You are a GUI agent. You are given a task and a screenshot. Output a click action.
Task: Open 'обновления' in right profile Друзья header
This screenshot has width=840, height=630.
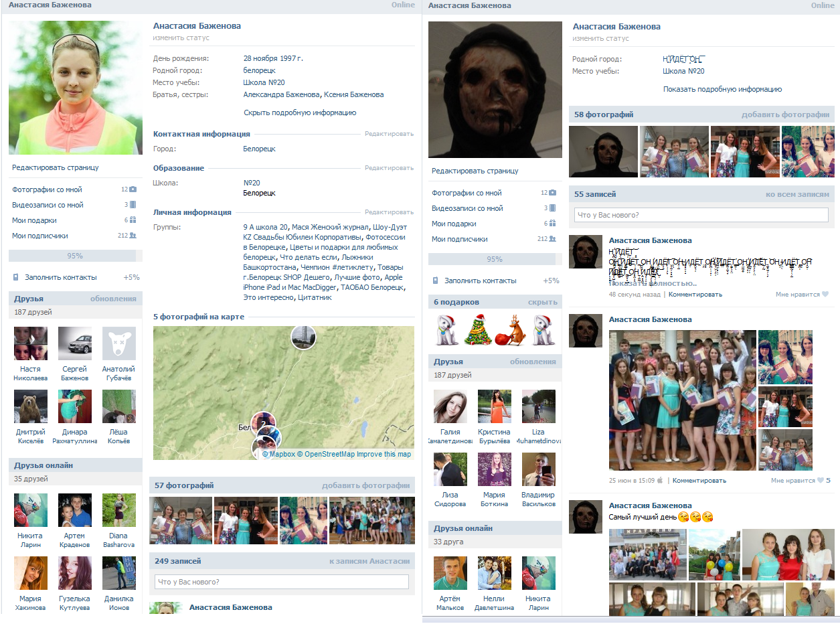[x=533, y=362]
